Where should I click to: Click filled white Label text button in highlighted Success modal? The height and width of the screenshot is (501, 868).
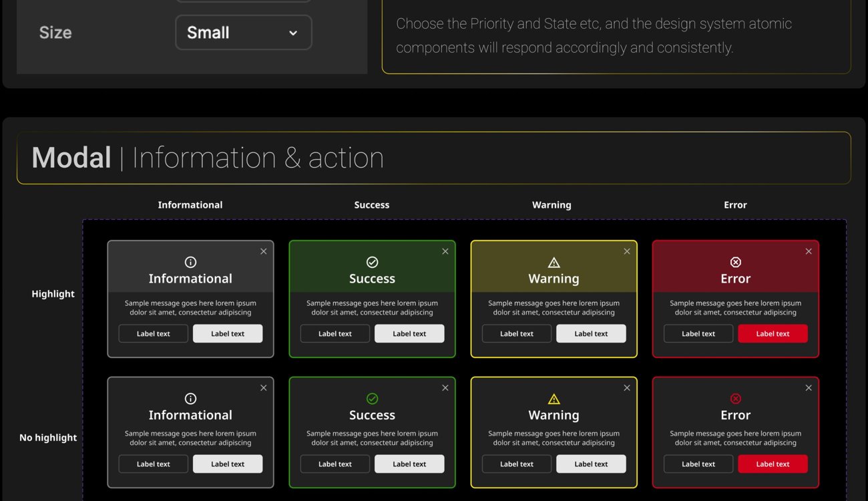[x=409, y=333]
